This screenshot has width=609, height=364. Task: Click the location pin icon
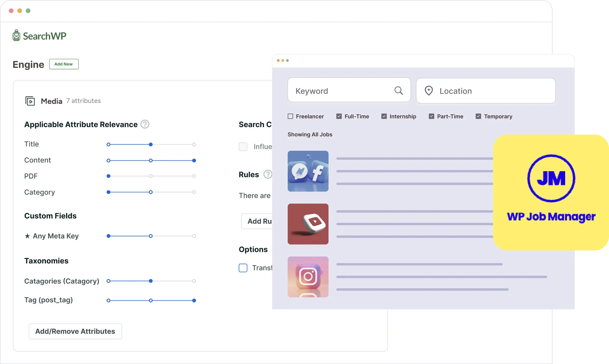tap(429, 90)
